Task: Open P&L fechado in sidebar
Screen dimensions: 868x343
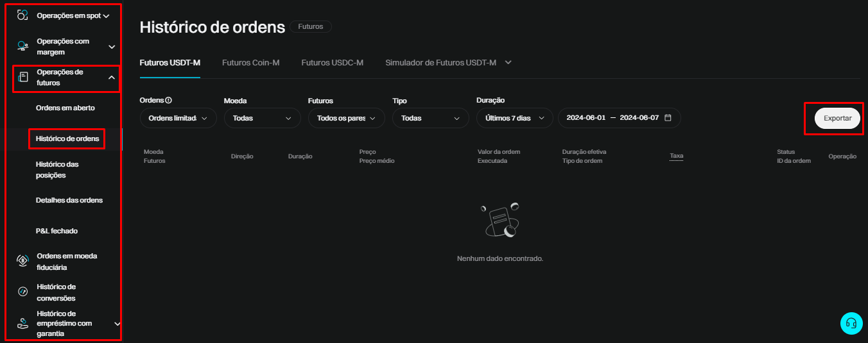Action: [x=56, y=231]
